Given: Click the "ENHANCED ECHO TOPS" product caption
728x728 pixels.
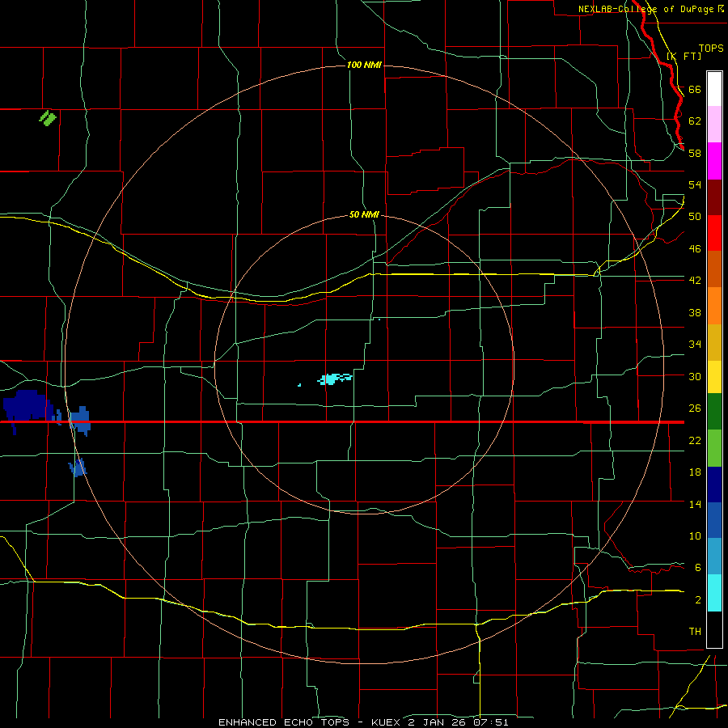Looking at the screenshot, I should (284, 722).
